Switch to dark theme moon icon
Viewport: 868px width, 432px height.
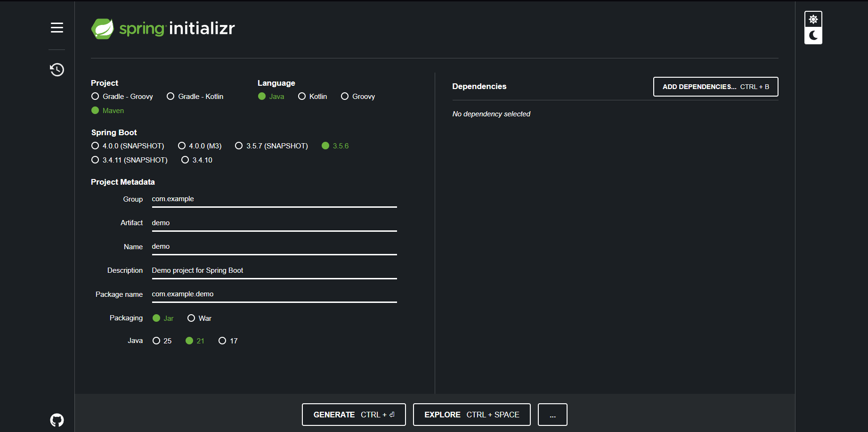(813, 36)
